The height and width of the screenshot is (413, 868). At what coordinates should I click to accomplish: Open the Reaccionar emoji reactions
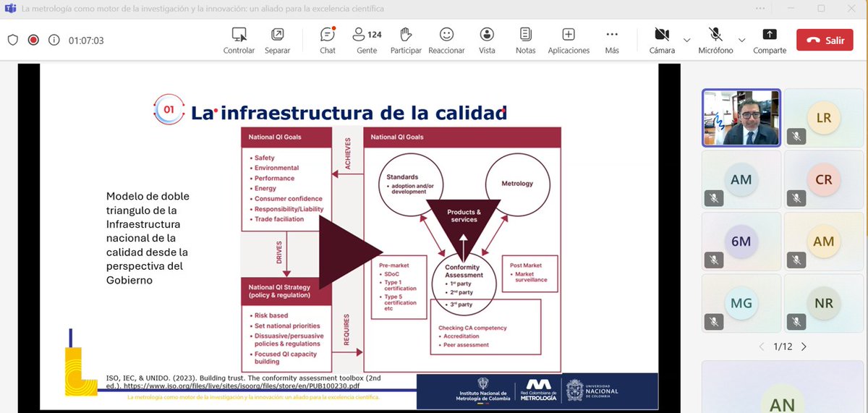446,41
